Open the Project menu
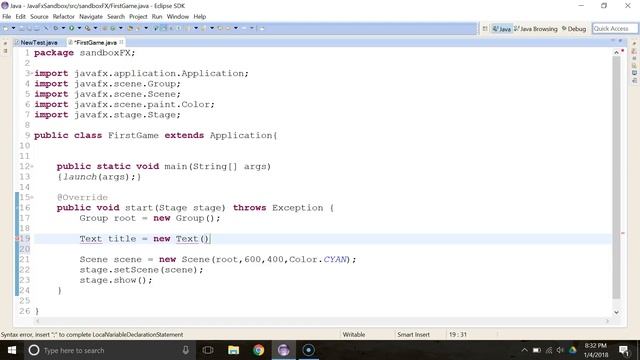Screen dimensions: 640x360 coord(138,17)
